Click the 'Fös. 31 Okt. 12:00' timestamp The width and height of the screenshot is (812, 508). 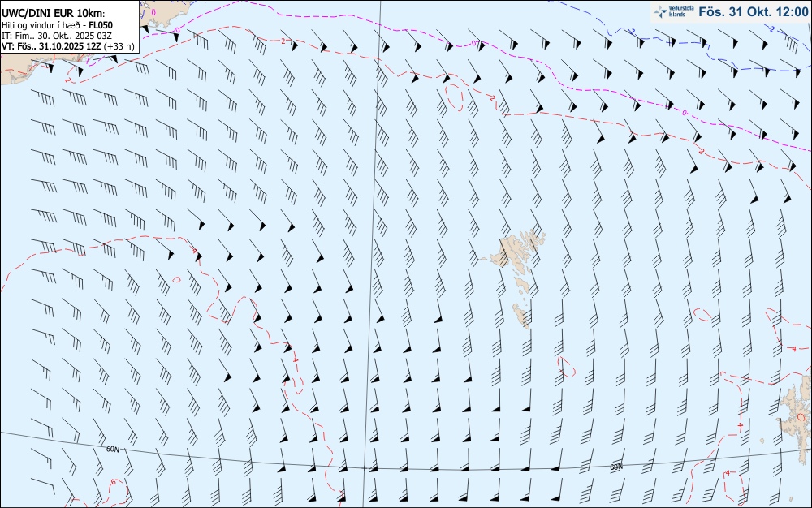(753, 11)
